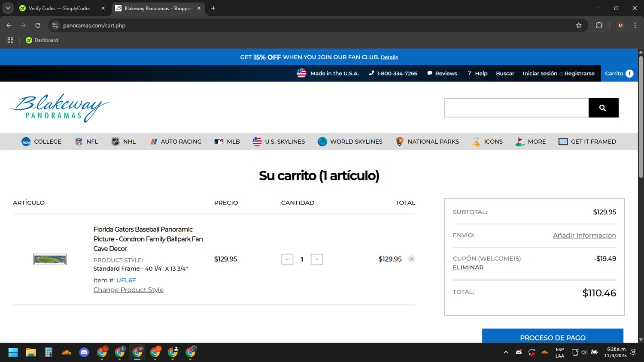Close the Verify Codes — SimplyCodes tab

click(103, 8)
